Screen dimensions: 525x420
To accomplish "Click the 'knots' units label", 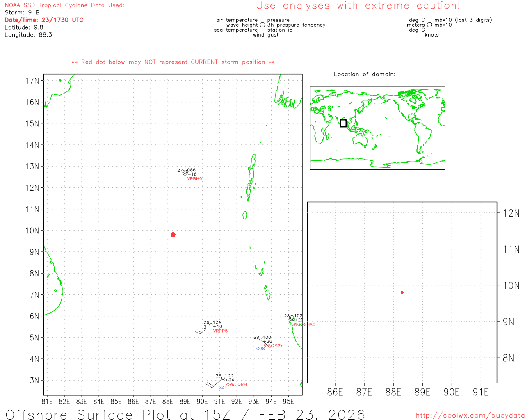I will pos(432,35).
